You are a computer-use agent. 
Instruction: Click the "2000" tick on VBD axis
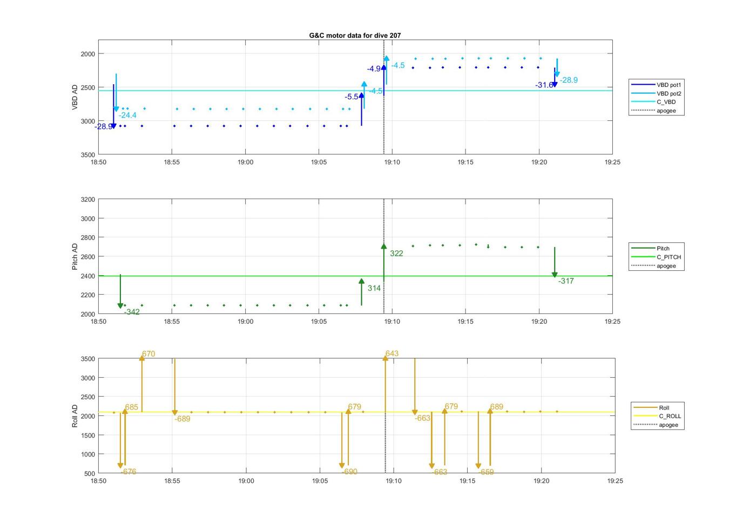[x=87, y=54]
